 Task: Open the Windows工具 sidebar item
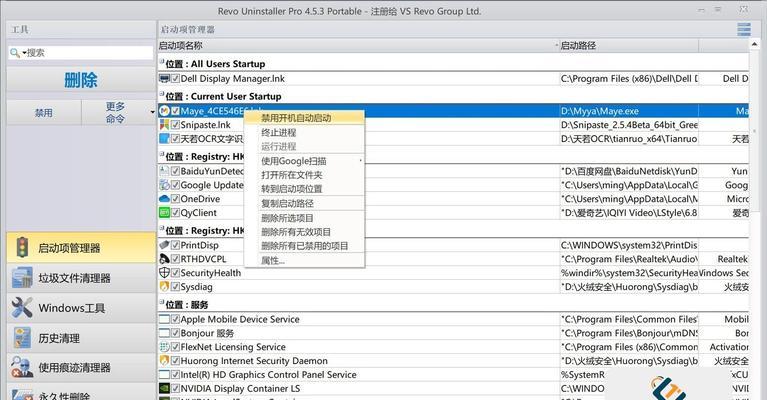pyautogui.click(x=81, y=308)
